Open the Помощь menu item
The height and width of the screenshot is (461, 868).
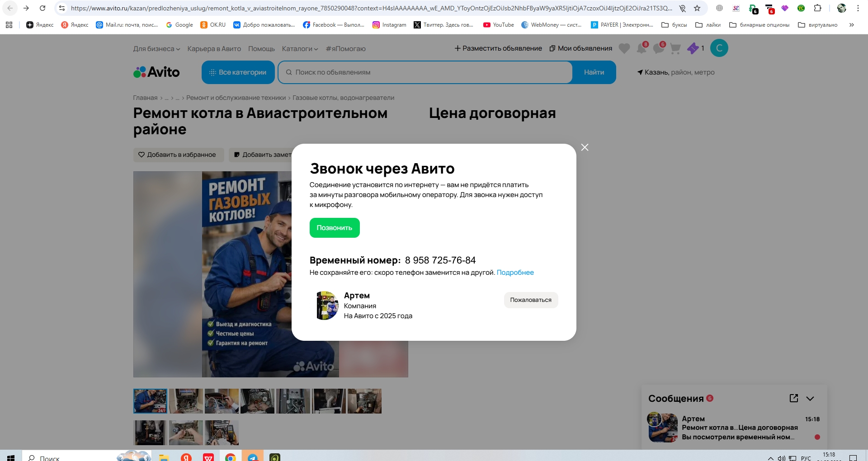(261, 49)
